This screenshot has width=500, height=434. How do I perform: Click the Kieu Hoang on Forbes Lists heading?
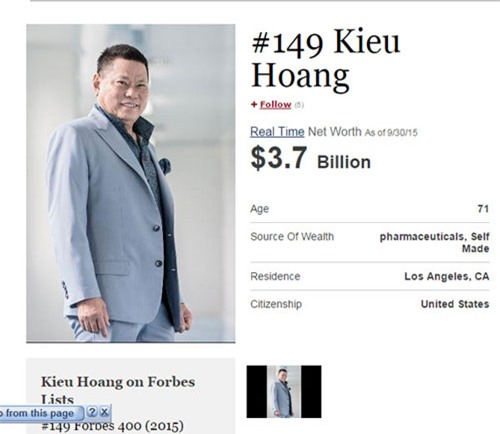[x=118, y=390]
